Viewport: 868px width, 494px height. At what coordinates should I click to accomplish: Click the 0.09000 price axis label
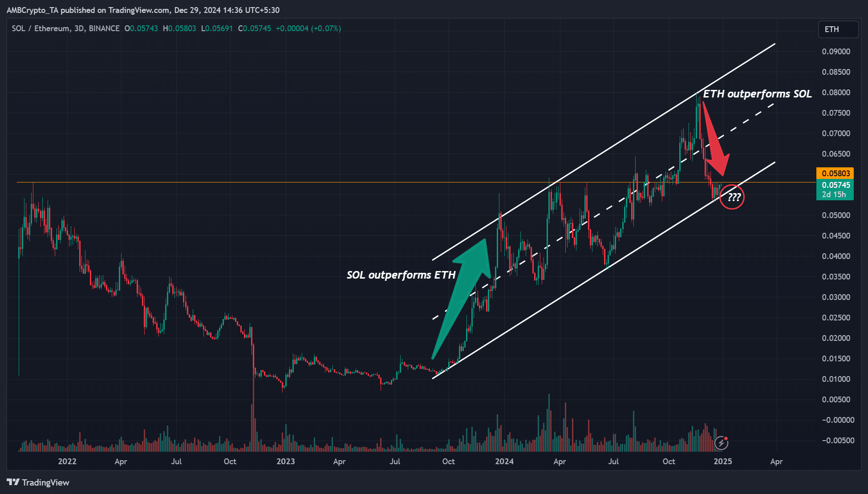[x=836, y=52]
